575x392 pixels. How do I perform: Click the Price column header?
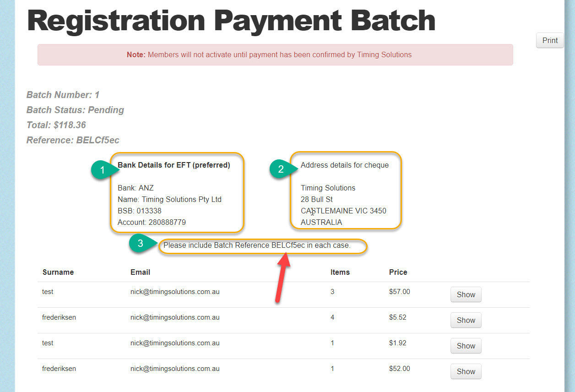(398, 272)
